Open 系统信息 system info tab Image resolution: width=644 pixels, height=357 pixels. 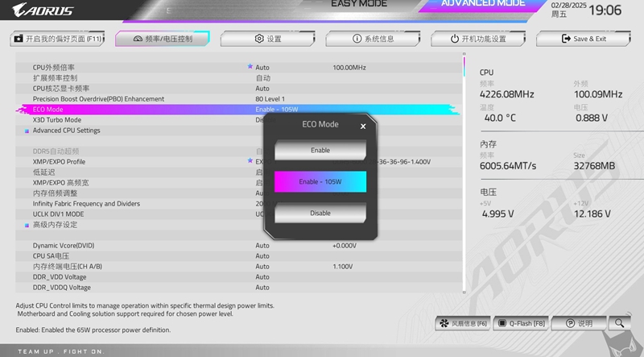pyautogui.click(x=373, y=39)
